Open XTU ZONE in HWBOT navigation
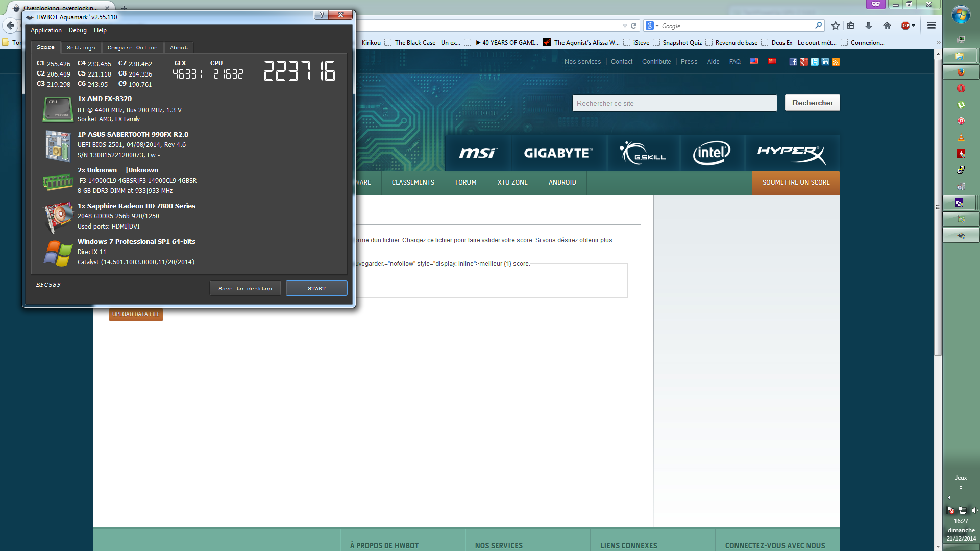Image resolution: width=980 pixels, height=551 pixels. pos(512,182)
